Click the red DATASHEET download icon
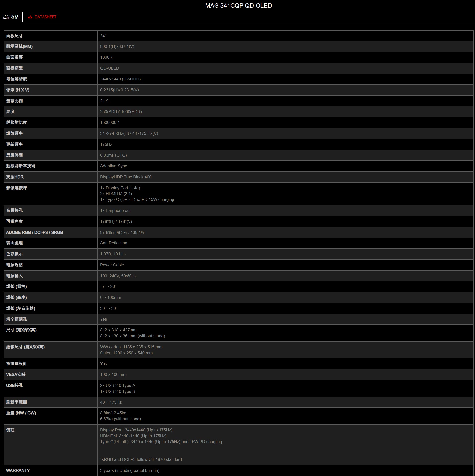Viewport: 475px width, 476px height. pyautogui.click(x=30, y=17)
